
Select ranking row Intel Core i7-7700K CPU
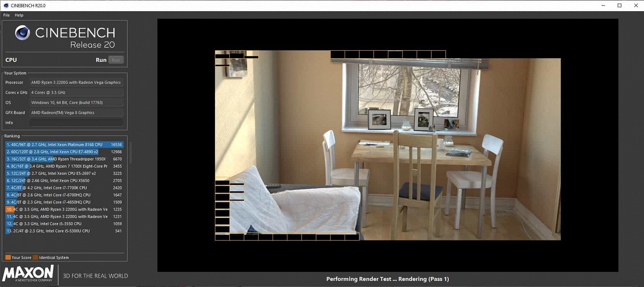point(64,188)
